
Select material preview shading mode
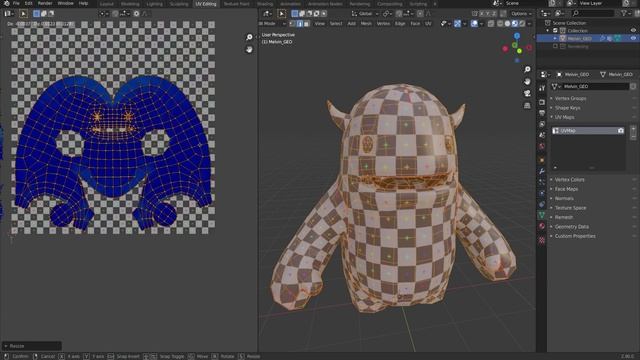coord(515,24)
